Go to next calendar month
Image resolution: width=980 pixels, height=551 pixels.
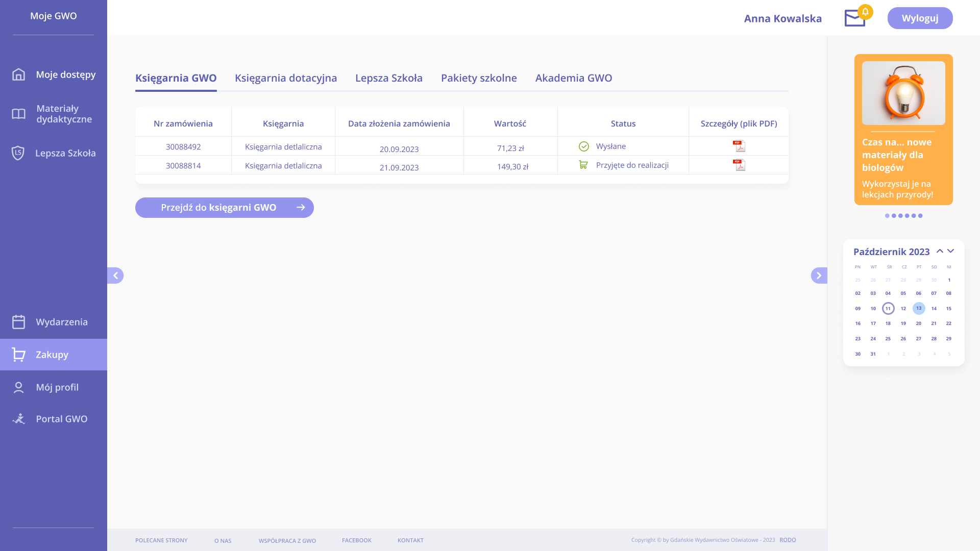tap(950, 251)
